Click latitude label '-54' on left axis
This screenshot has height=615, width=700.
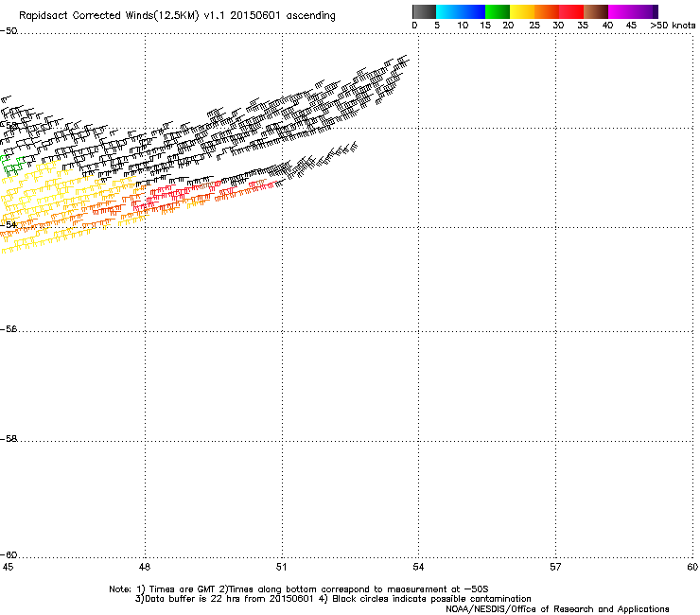9,224
